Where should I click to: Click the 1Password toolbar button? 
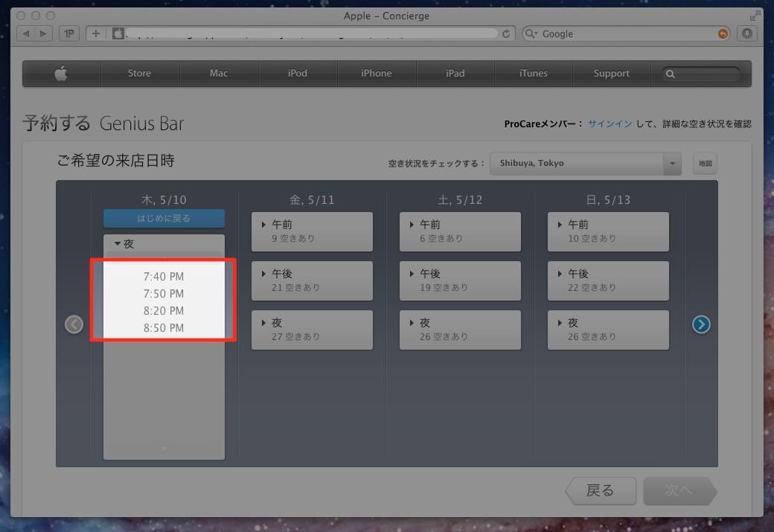tap(69, 33)
